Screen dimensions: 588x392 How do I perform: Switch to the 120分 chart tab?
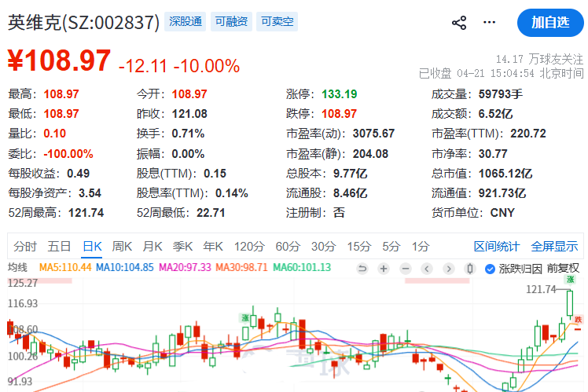pos(249,247)
